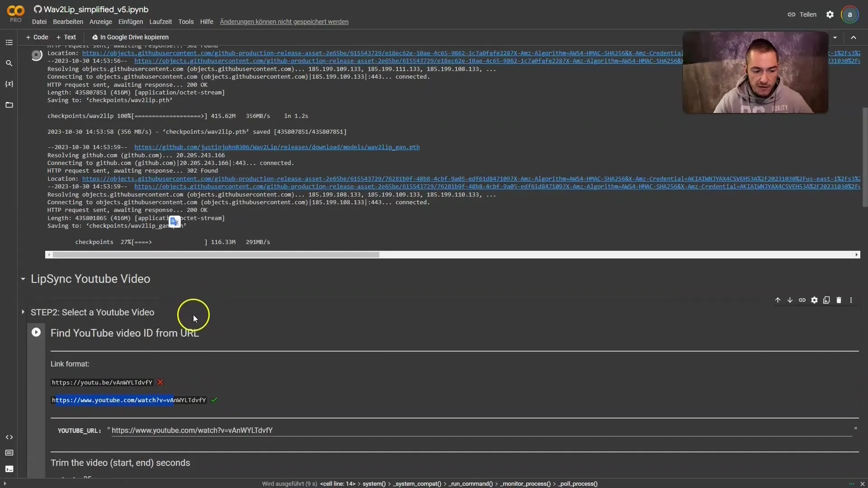Image resolution: width=868 pixels, height=488 pixels.
Task: Click the copy cell icon in toolbar
Action: click(x=827, y=300)
